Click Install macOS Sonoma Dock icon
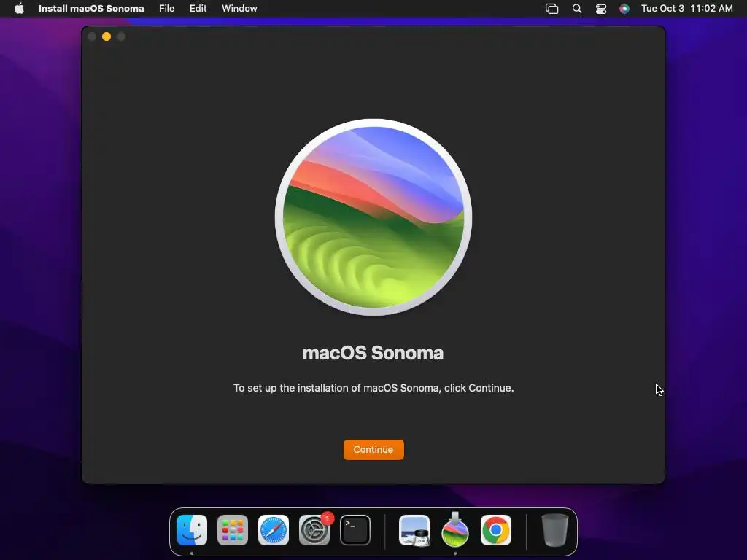 tap(455, 530)
